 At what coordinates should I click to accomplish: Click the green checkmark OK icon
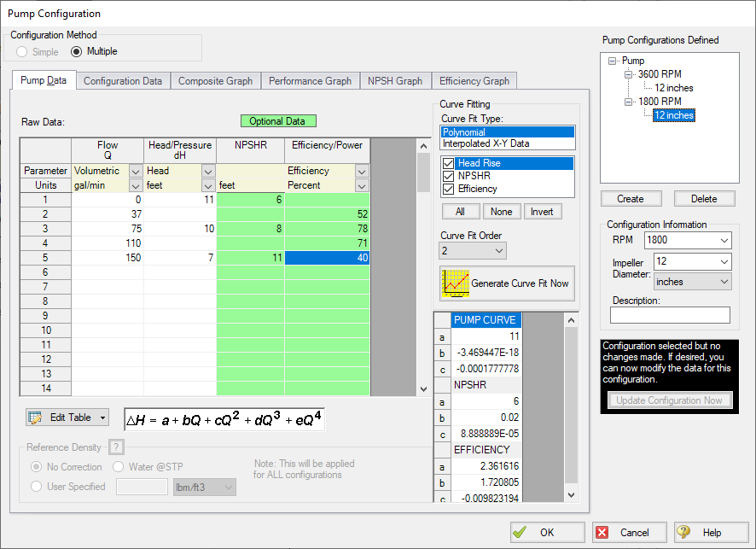click(x=520, y=532)
